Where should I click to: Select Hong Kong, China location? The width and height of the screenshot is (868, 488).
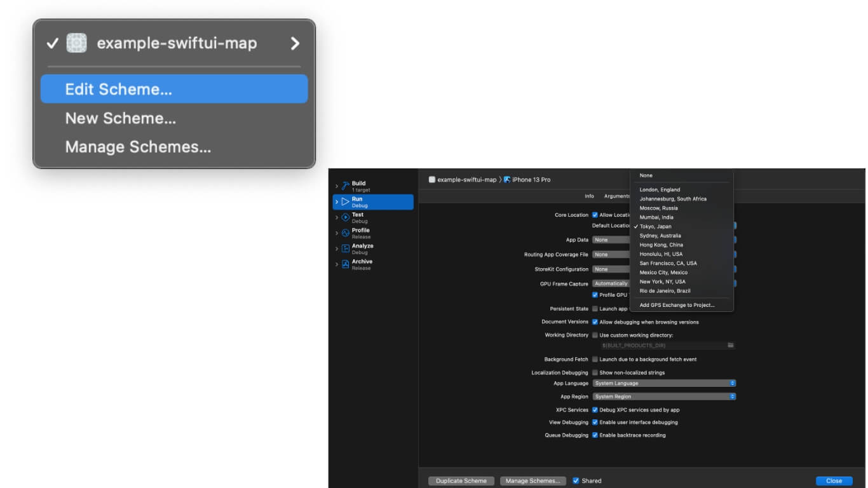[681, 245]
